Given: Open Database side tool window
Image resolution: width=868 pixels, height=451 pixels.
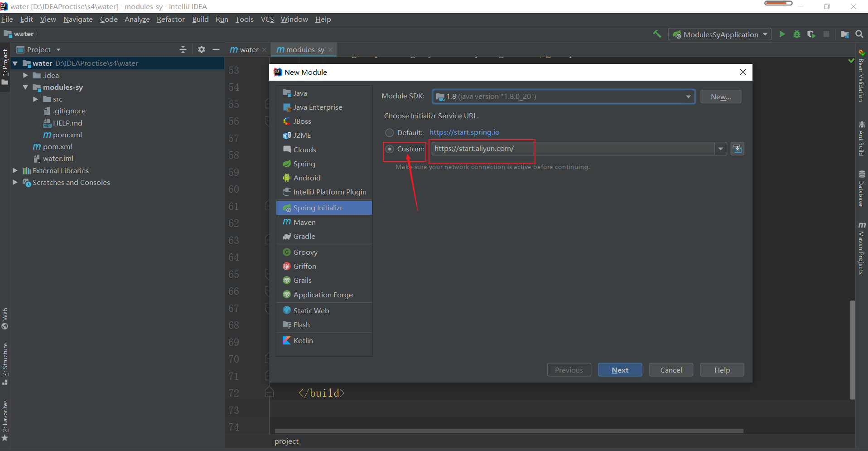Looking at the screenshot, I should pos(861,188).
